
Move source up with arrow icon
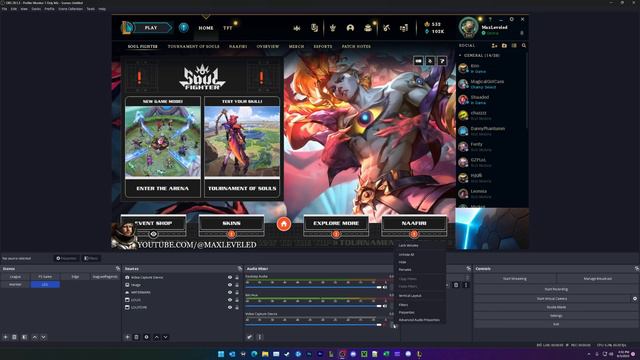[x=156, y=337]
